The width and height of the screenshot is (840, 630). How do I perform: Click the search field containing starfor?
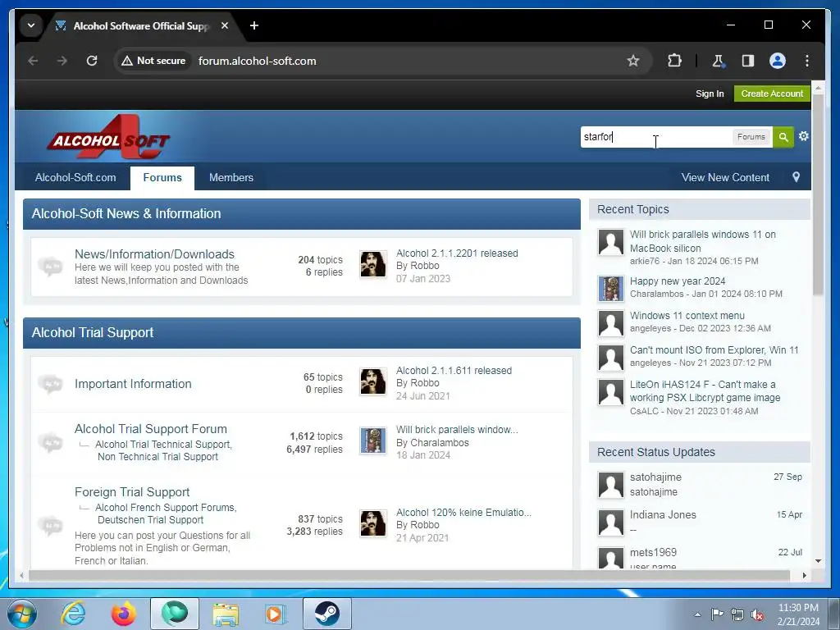coord(656,137)
